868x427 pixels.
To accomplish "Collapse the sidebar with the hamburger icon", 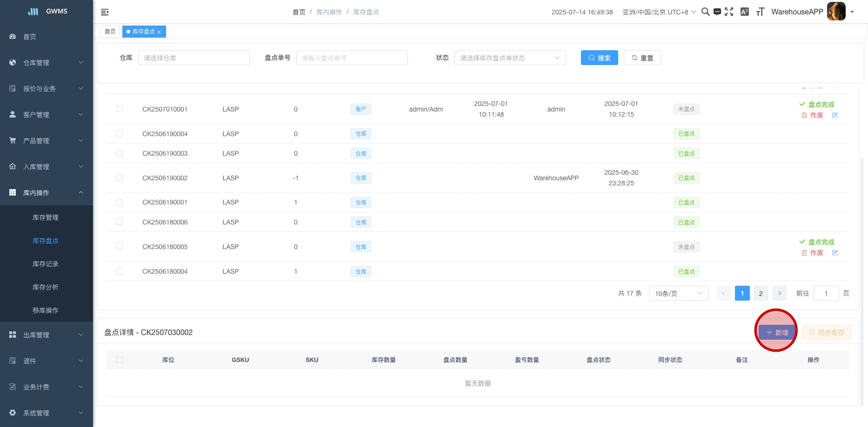I will click(x=105, y=12).
